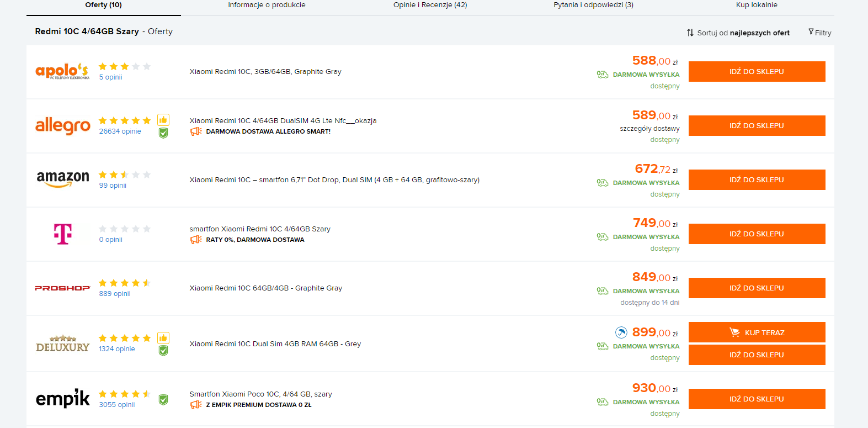Click the thumbs-up badge in allegro row
This screenshot has height=428, width=868.
coord(163,120)
